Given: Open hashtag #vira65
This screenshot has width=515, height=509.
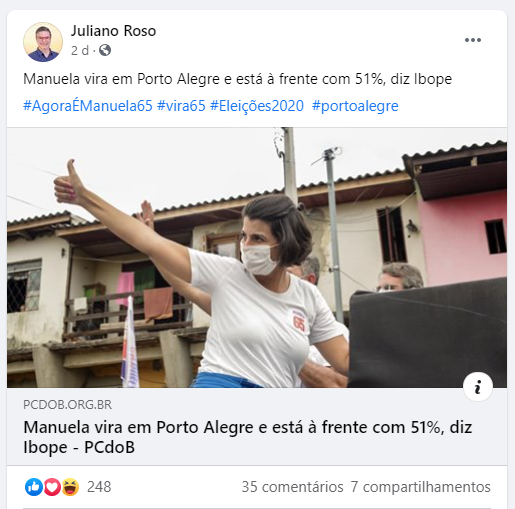Looking at the screenshot, I should click(181, 106).
